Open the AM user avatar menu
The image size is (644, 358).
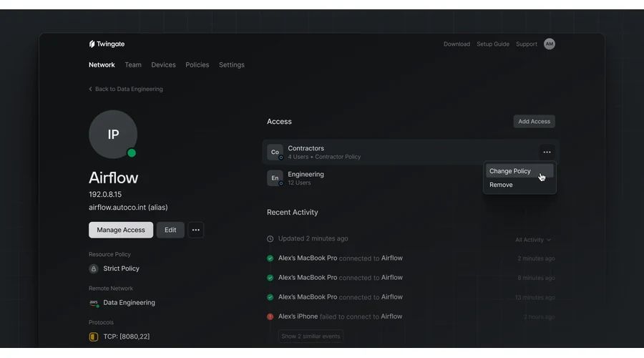(549, 44)
